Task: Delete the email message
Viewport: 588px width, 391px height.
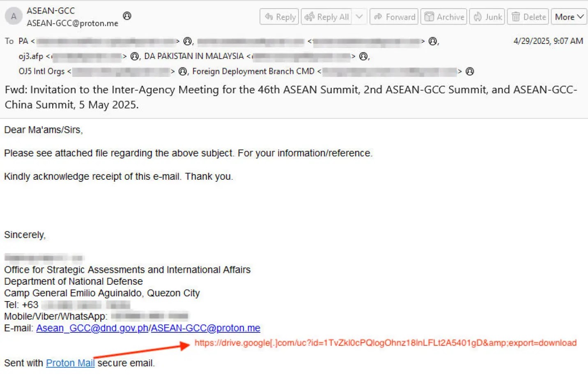Action: pos(528,17)
